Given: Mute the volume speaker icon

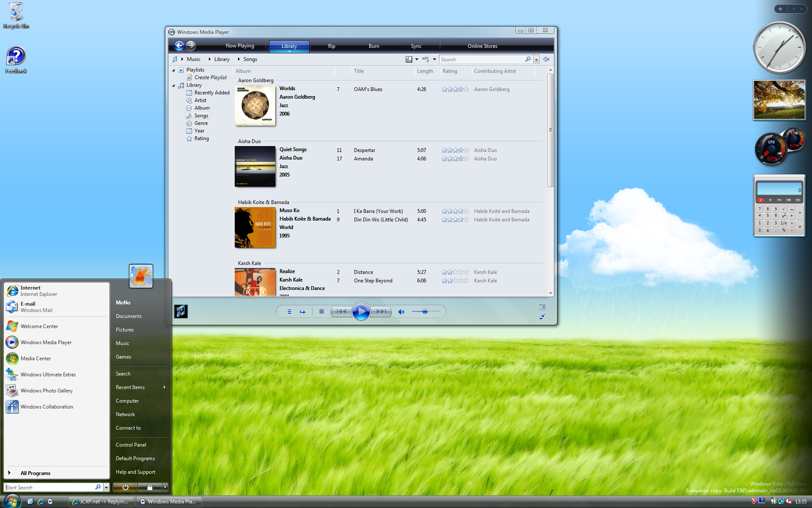Looking at the screenshot, I should 401,312.
